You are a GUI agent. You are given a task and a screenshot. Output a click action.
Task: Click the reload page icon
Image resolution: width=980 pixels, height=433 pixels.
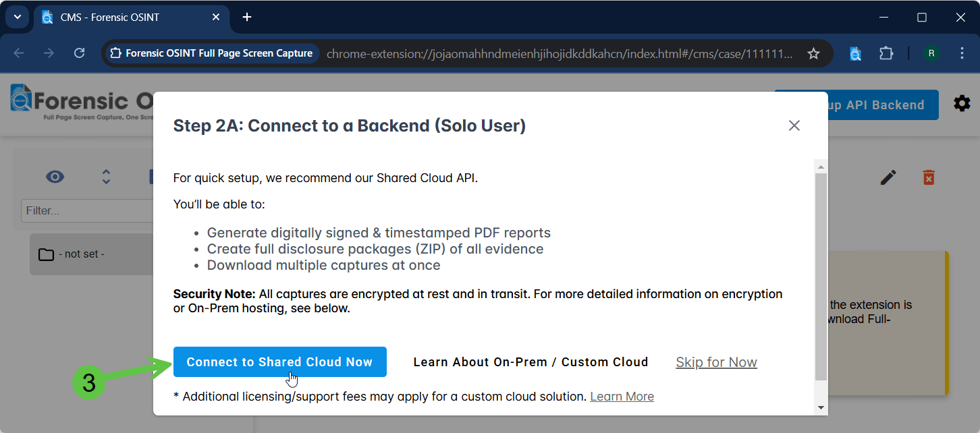79,53
